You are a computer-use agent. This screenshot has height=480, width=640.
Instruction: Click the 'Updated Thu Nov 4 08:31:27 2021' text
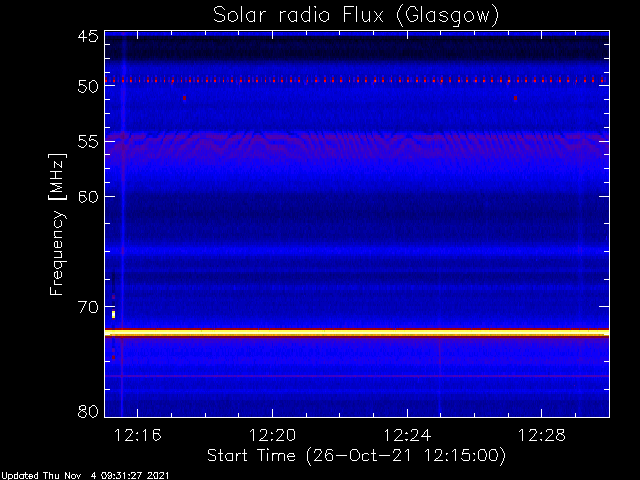pos(84,476)
